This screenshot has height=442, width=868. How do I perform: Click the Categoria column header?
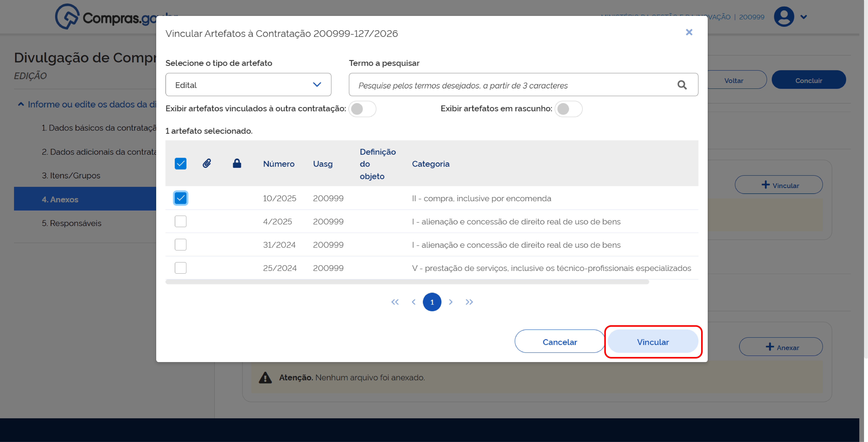click(x=431, y=164)
